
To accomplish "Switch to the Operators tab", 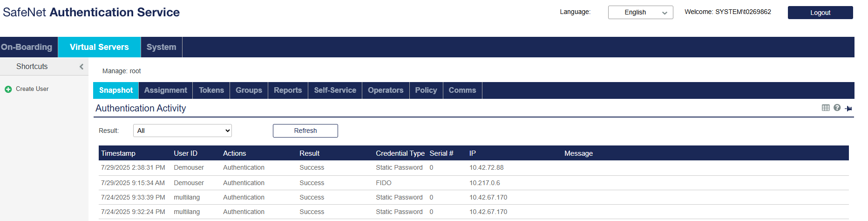I will click(x=386, y=90).
